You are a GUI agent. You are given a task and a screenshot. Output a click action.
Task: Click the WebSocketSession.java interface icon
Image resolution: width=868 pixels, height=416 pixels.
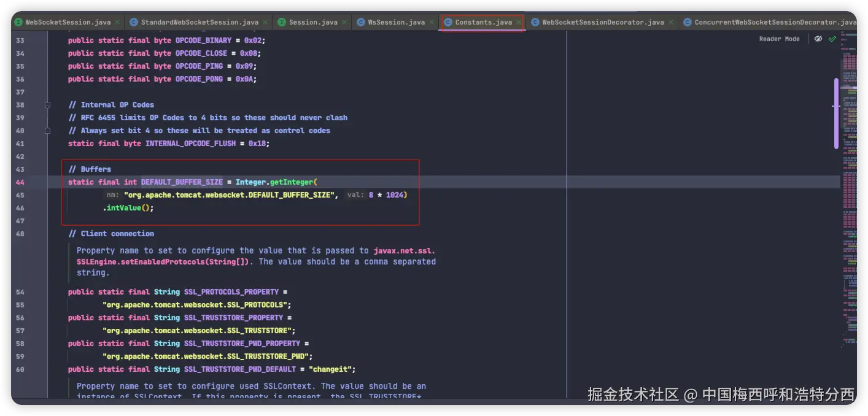[18, 22]
